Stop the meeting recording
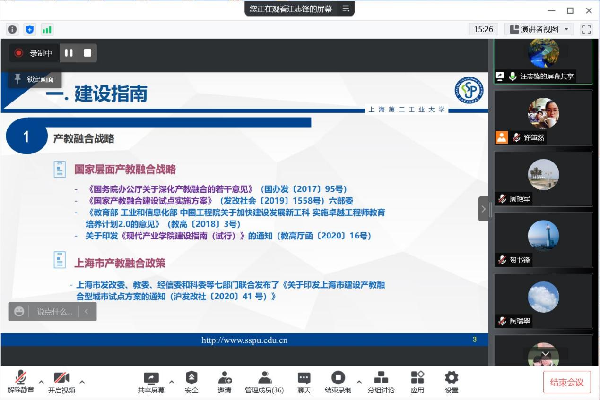The image size is (600, 400). [x=88, y=52]
